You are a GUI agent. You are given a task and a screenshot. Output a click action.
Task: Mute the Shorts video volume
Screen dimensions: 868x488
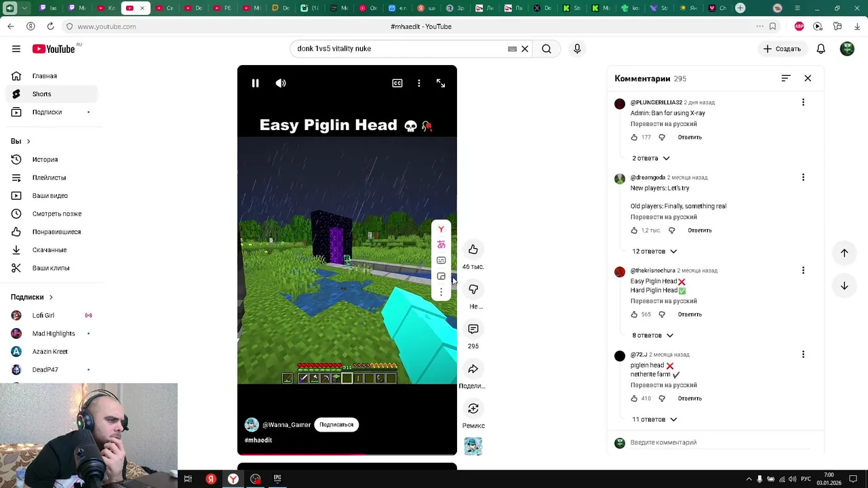tap(281, 83)
